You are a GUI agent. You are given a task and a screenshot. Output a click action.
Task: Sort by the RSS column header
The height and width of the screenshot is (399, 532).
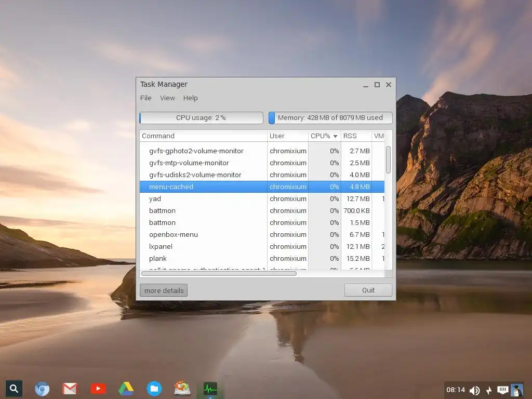point(356,136)
